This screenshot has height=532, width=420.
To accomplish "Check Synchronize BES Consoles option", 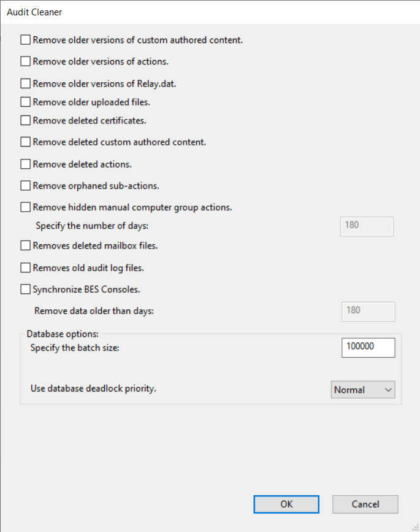I will pos(25,289).
